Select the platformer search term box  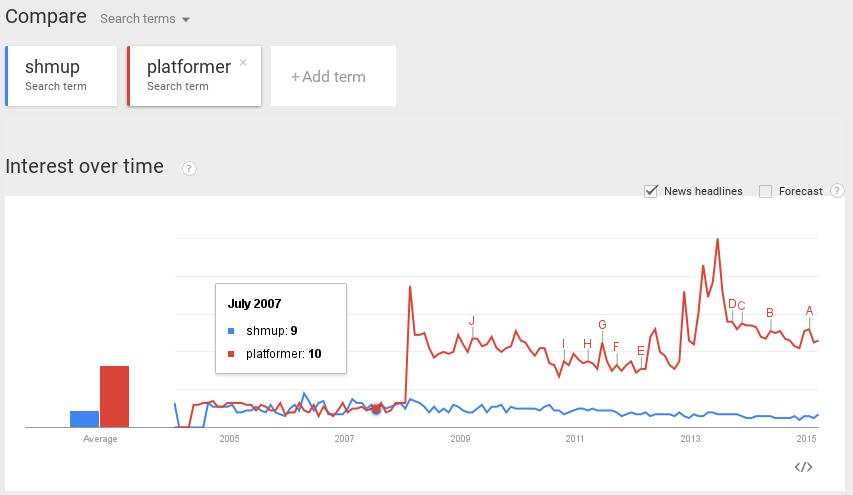pos(194,76)
